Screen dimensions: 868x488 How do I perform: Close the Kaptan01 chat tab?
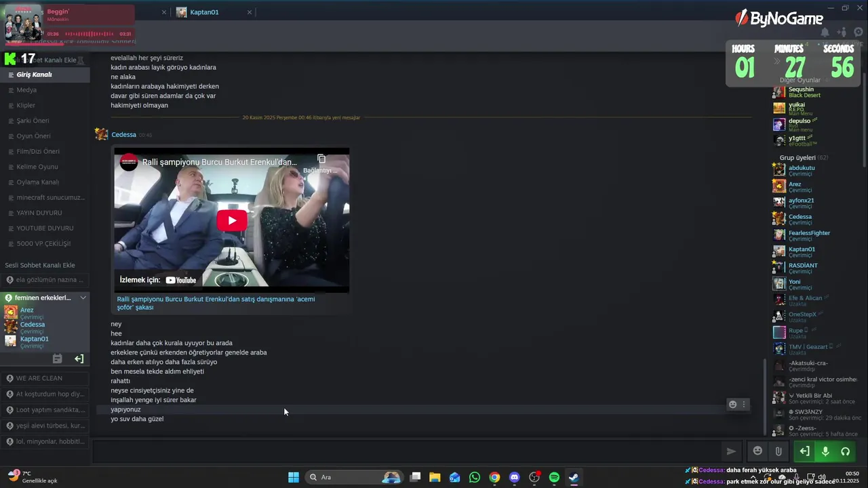250,12
